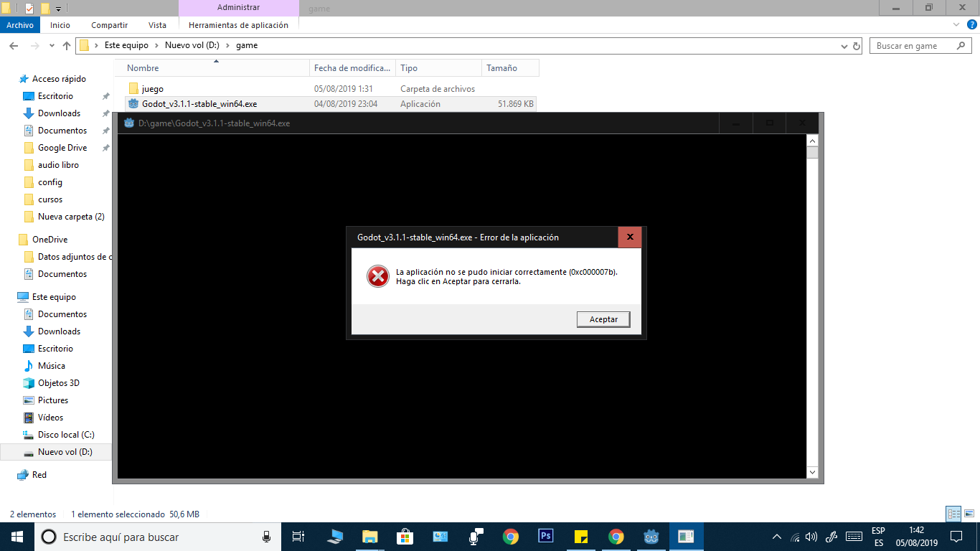Viewport: 980px width, 551px height.
Task: Launch Adobe Photoshop from the taskbar
Action: pos(545,536)
